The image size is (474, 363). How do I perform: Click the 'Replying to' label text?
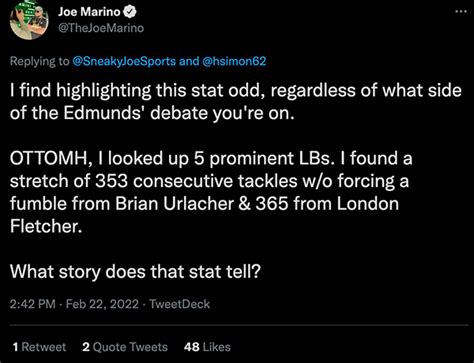39,62
